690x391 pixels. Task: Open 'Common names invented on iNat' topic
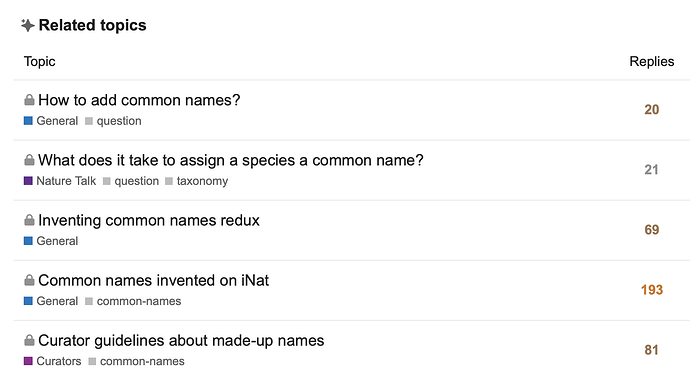coord(153,281)
